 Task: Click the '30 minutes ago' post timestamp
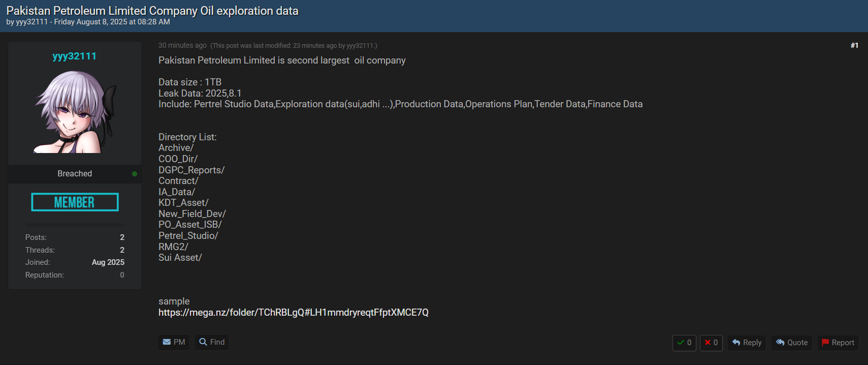pyautogui.click(x=182, y=46)
